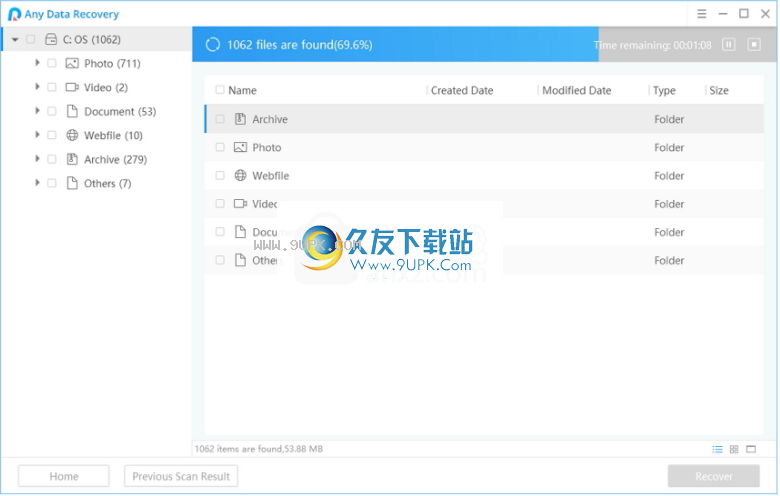Image resolution: width=780 pixels, height=496 pixels.
Task: Click the Document folder icon in list
Action: point(240,232)
